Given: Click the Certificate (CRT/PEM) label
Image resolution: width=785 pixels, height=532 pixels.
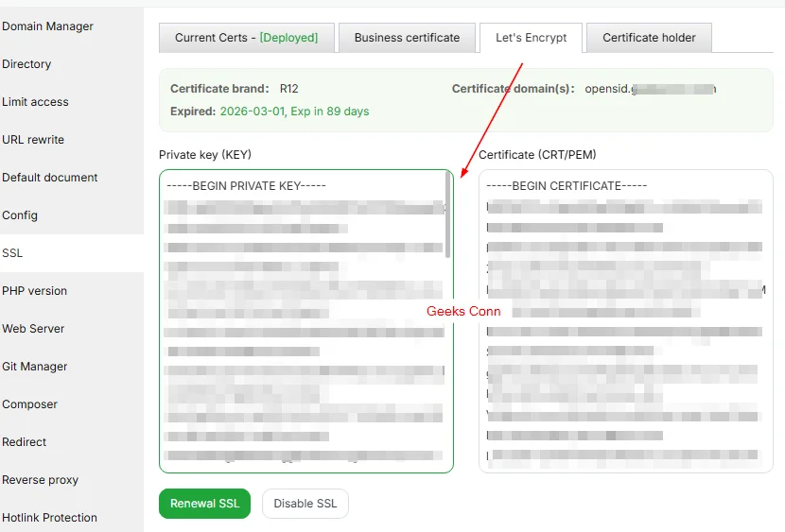Looking at the screenshot, I should tap(537, 155).
